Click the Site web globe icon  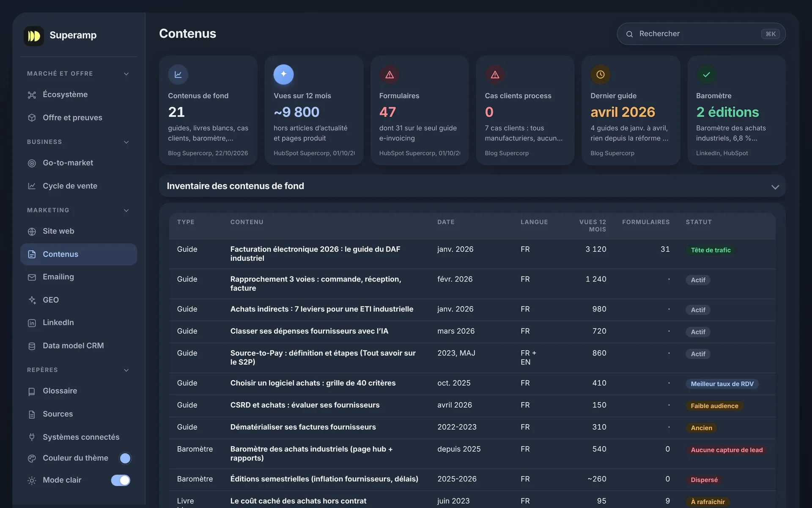[x=32, y=232]
